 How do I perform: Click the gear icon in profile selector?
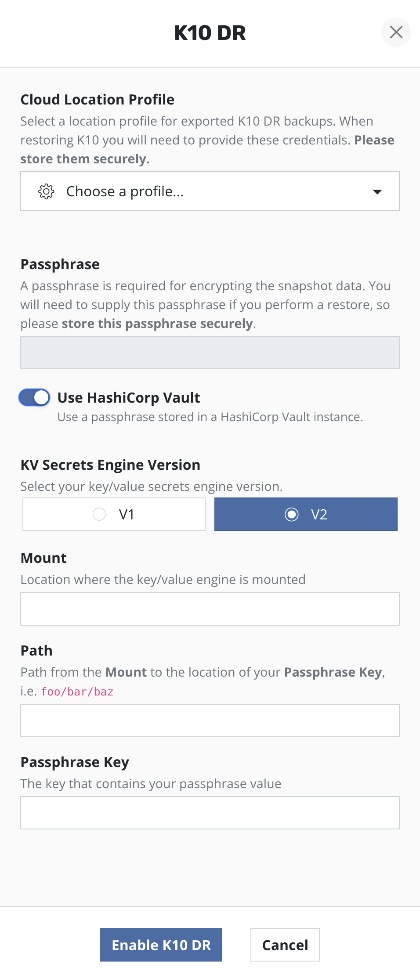[x=46, y=191]
